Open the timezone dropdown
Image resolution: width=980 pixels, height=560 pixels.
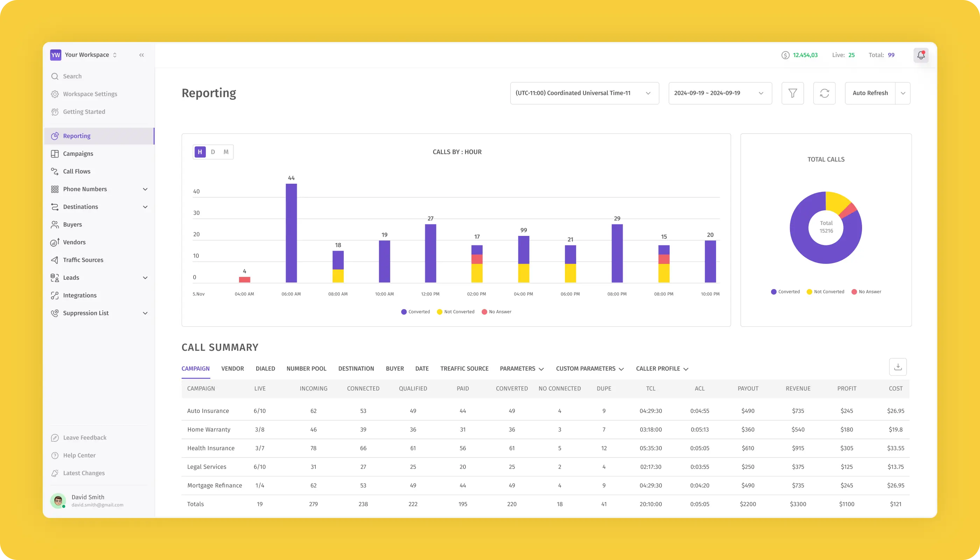[584, 93]
